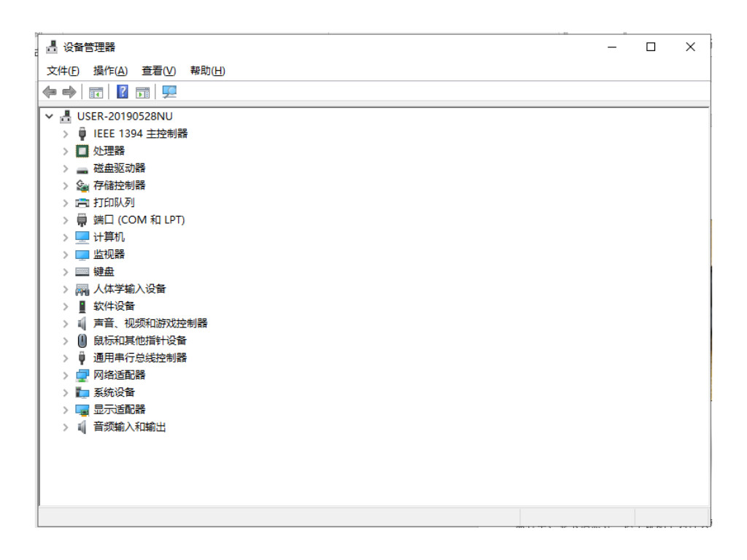Click the Properties toolbar icon

point(142,92)
